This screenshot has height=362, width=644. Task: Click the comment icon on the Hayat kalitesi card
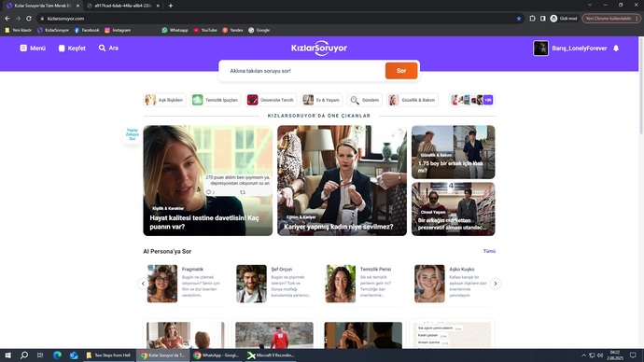pyautogui.click(x=209, y=192)
